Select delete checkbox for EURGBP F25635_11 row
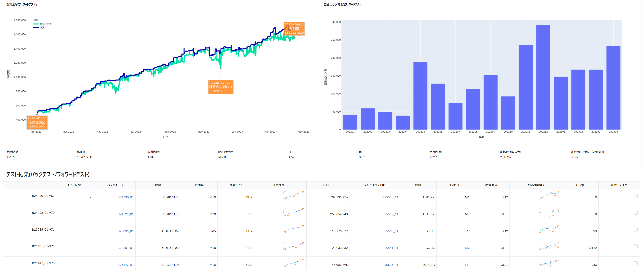 [x=636, y=263]
